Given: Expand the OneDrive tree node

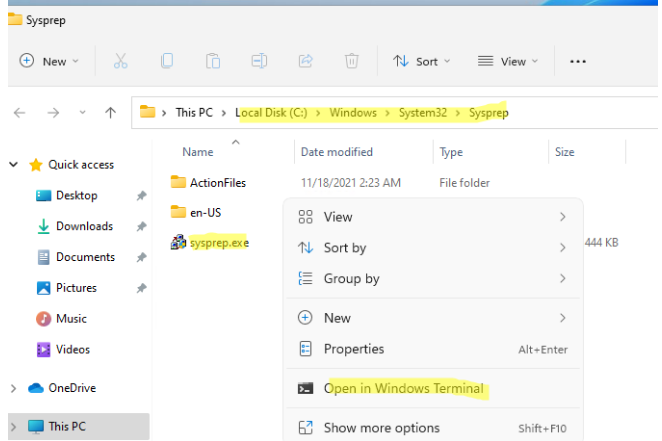Looking at the screenshot, I should [13, 388].
